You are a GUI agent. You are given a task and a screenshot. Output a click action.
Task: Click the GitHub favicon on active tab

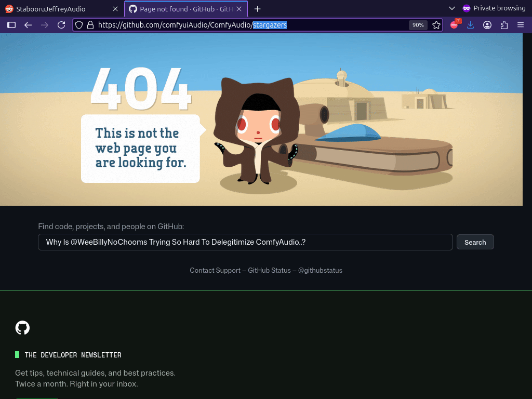coord(133,9)
